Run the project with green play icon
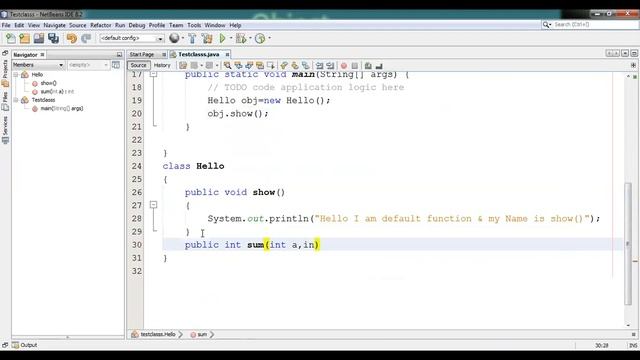640x360 pixels. (x=222, y=38)
